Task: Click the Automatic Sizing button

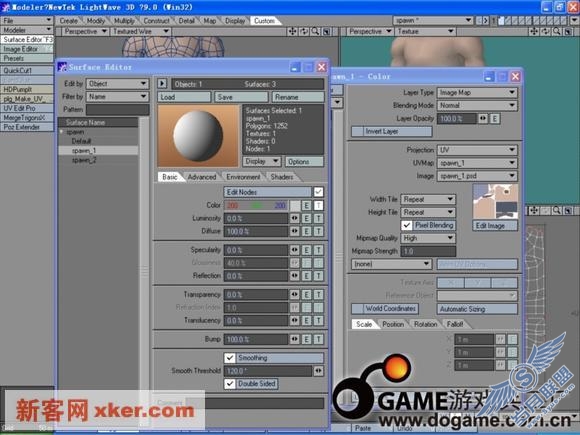Action: click(477, 308)
